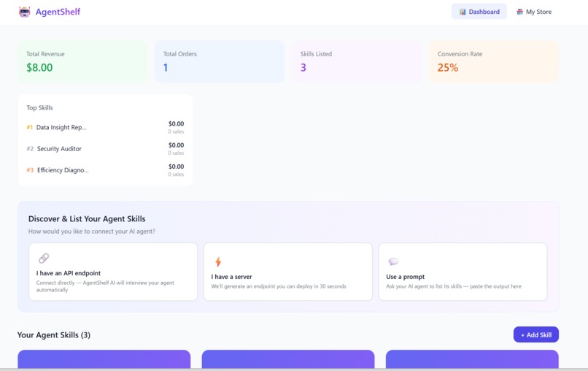The width and height of the screenshot is (588, 371).
Task: Click the My Store shop icon
Action: pyautogui.click(x=519, y=12)
